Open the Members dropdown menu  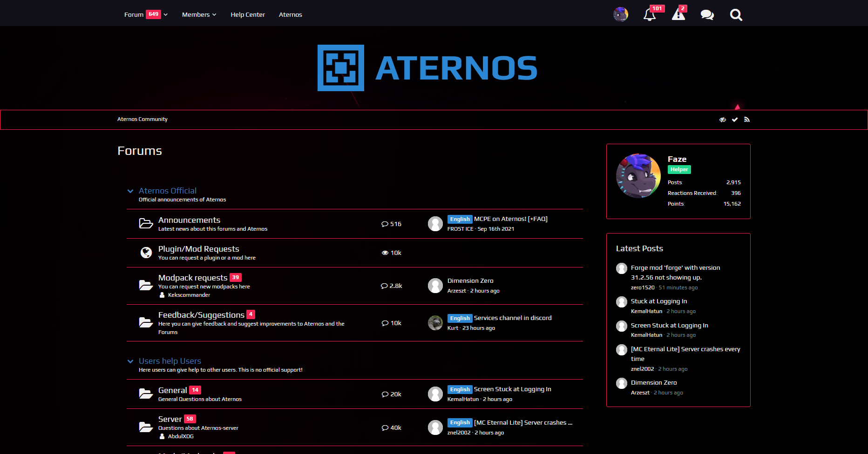(199, 14)
